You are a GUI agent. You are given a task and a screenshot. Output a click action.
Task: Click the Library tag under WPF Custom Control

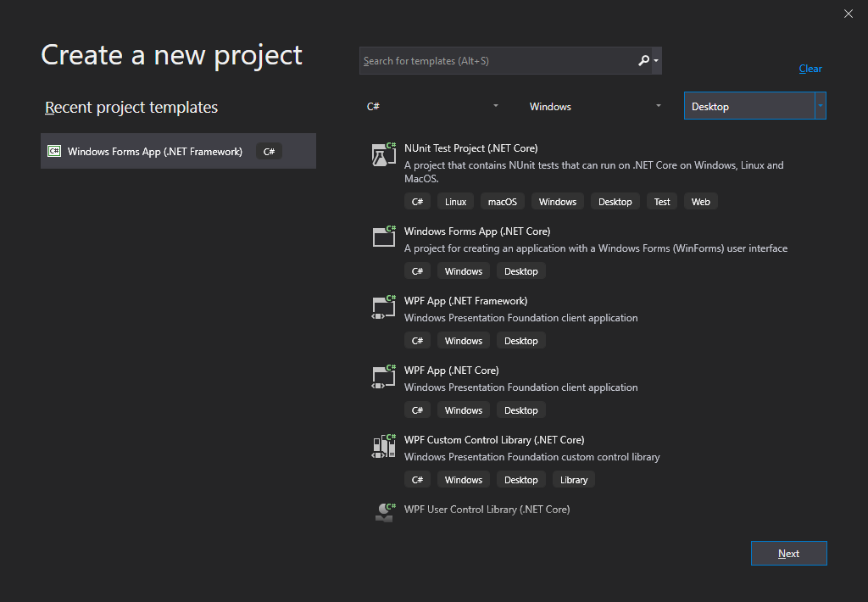point(573,480)
